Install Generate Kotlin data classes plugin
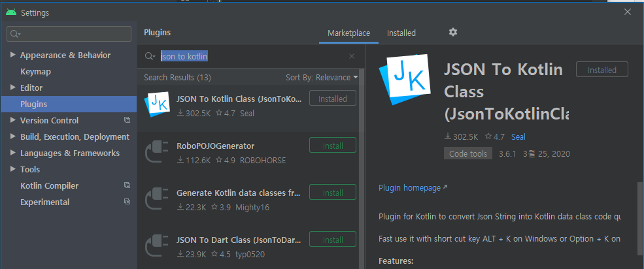The height and width of the screenshot is (269, 644). click(x=333, y=193)
